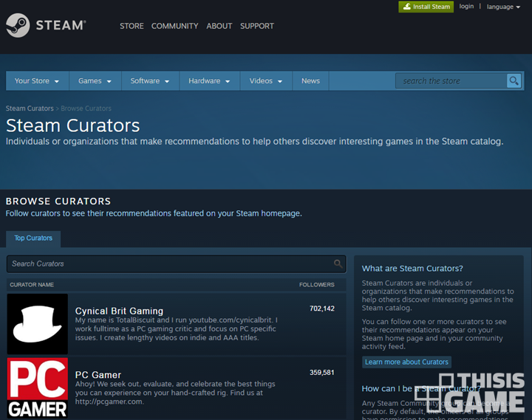This screenshot has height=420, width=532.
Task: Open the Steam Curators breadcrumb link
Action: (x=30, y=109)
